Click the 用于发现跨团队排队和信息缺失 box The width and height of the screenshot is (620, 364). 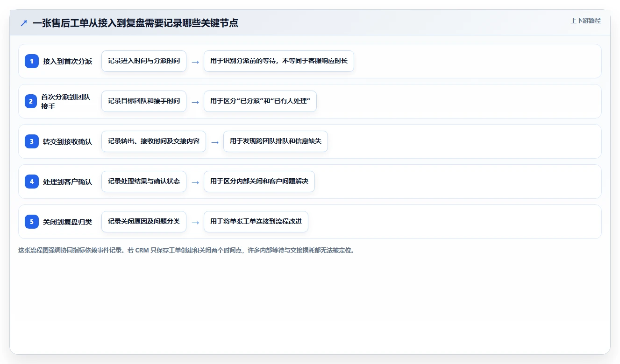pyautogui.click(x=276, y=141)
